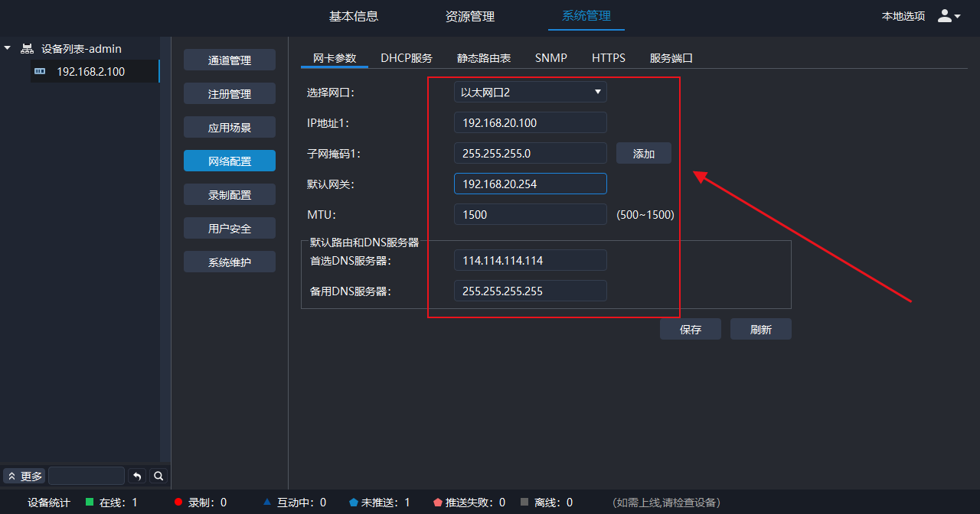Screen dimensions: 980x514
Task: Click the 录制配置 sidebar button
Action: click(230, 194)
